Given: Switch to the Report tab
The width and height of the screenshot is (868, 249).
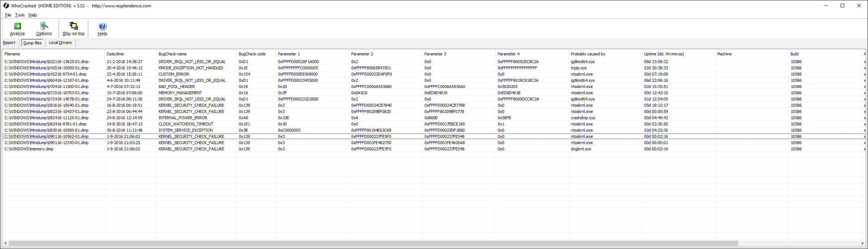Looking at the screenshot, I should (9, 43).
